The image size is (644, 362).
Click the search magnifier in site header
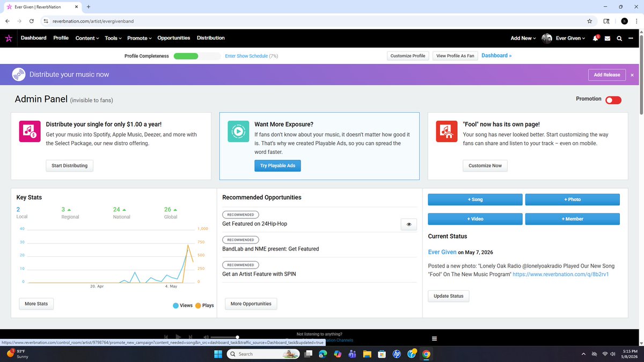(x=619, y=39)
